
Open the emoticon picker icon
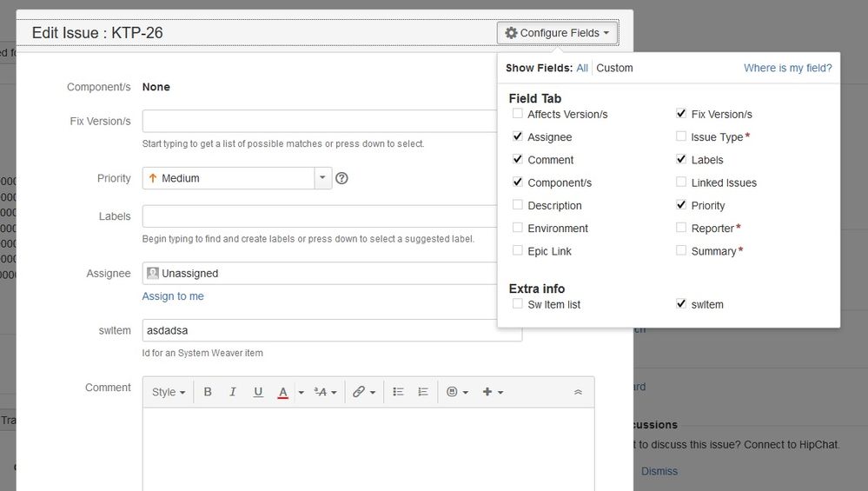point(452,392)
